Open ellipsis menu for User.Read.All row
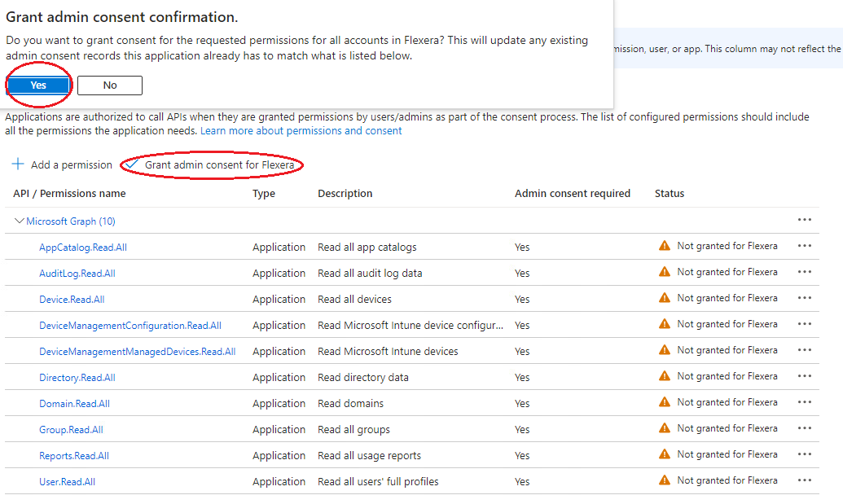 click(x=805, y=480)
